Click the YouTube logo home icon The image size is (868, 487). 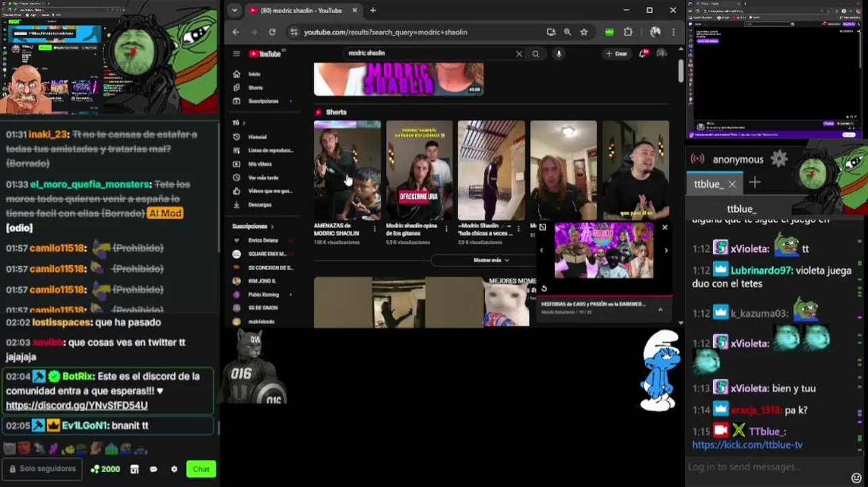click(264, 53)
